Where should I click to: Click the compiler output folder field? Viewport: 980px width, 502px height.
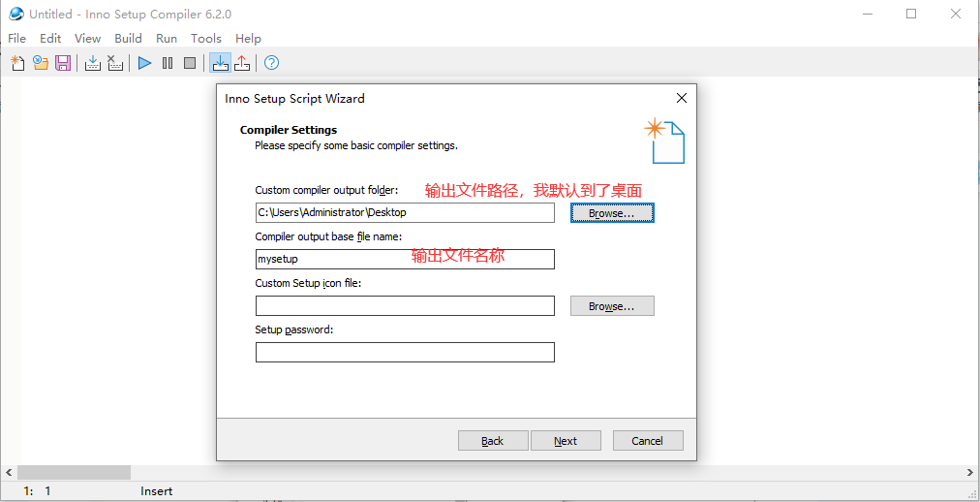(405, 212)
